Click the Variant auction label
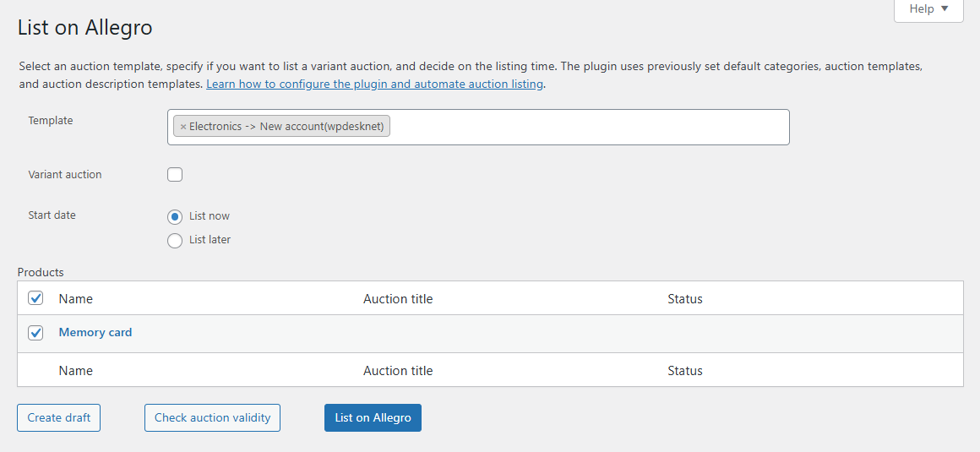The height and width of the screenshot is (452, 980). tap(65, 174)
